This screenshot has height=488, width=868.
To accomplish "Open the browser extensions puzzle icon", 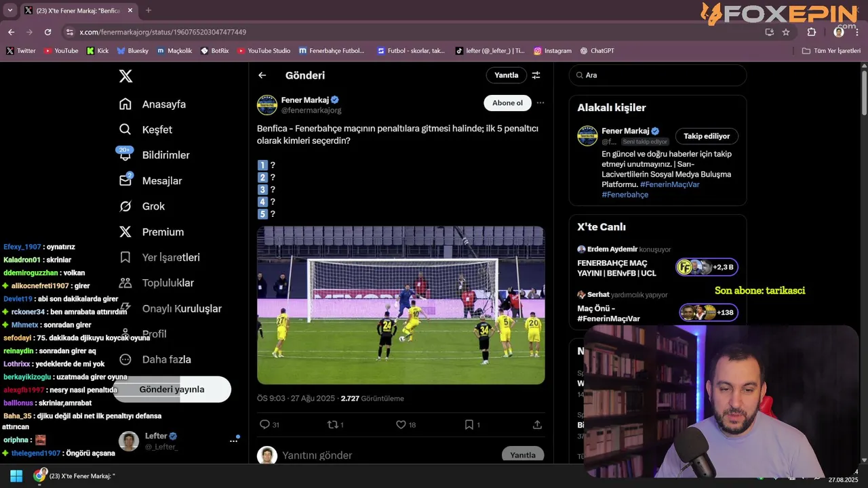I will pyautogui.click(x=812, y=32).
